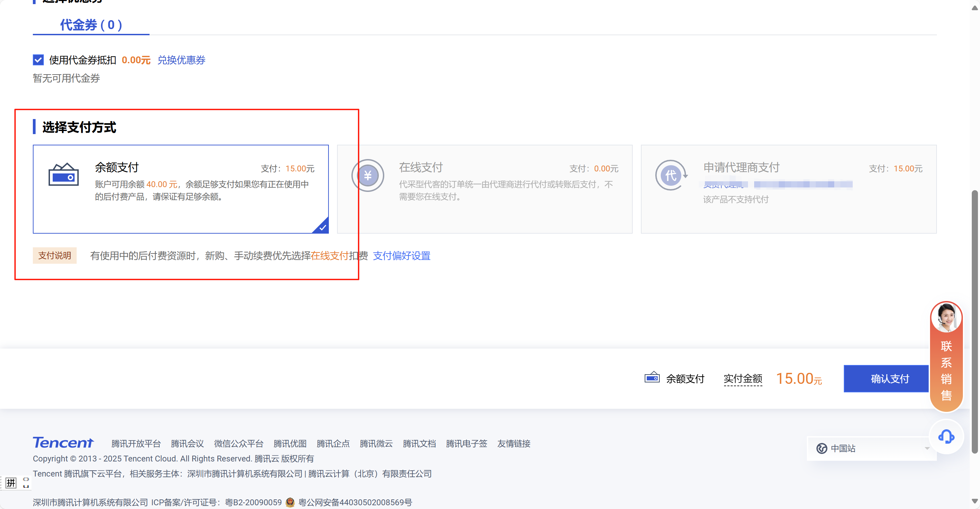The height and width of the screenshot is (509, 980).
Task: Click the wallet icon in 余额支付 card
Action: click(x=64, y=174)
